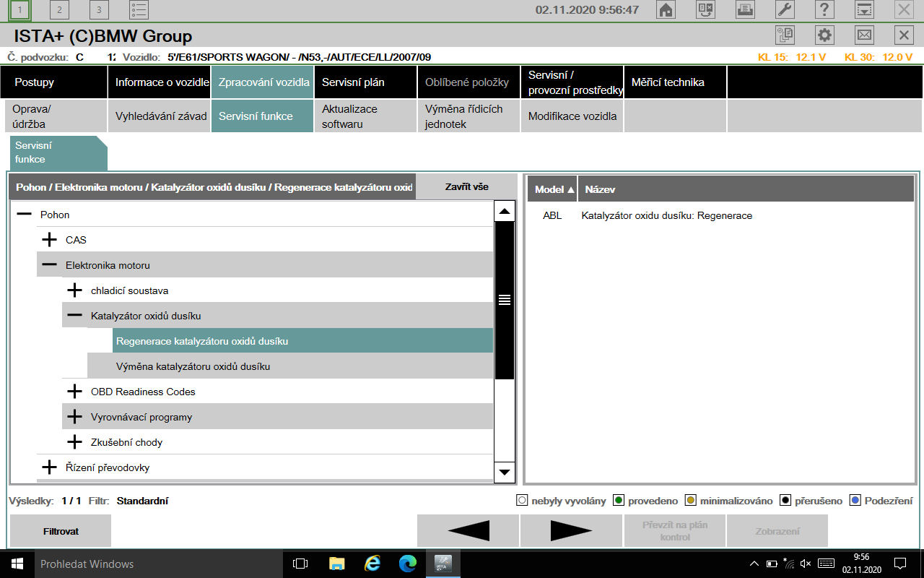The height and width of the screenshot is (578, 924).
Task: Open the home screen icon
Action: (666, 10)
